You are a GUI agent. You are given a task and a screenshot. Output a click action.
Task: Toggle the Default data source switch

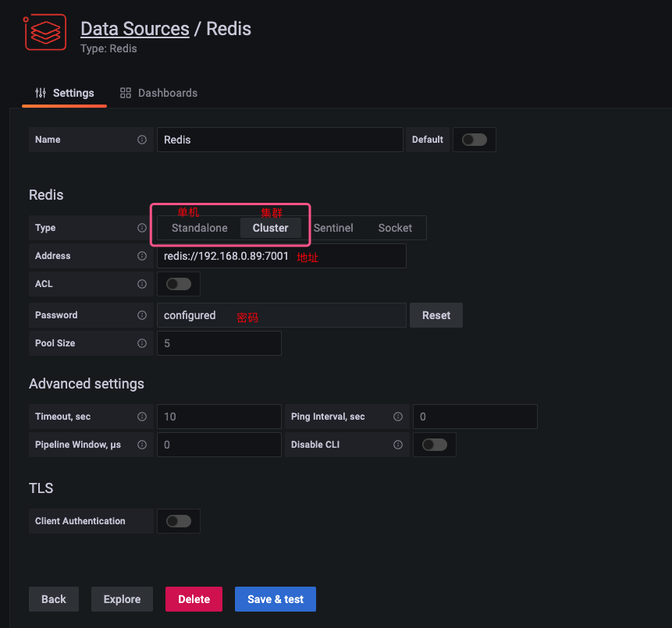(x=474, y=140)
